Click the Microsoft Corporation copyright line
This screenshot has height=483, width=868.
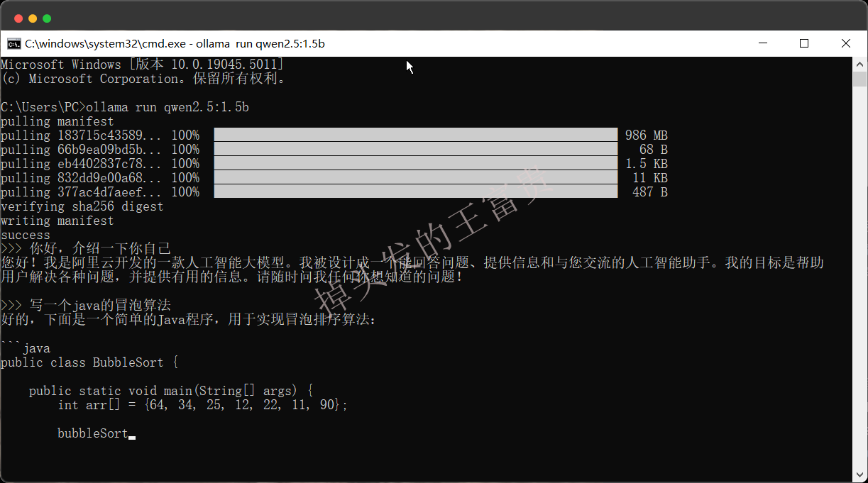143,79
